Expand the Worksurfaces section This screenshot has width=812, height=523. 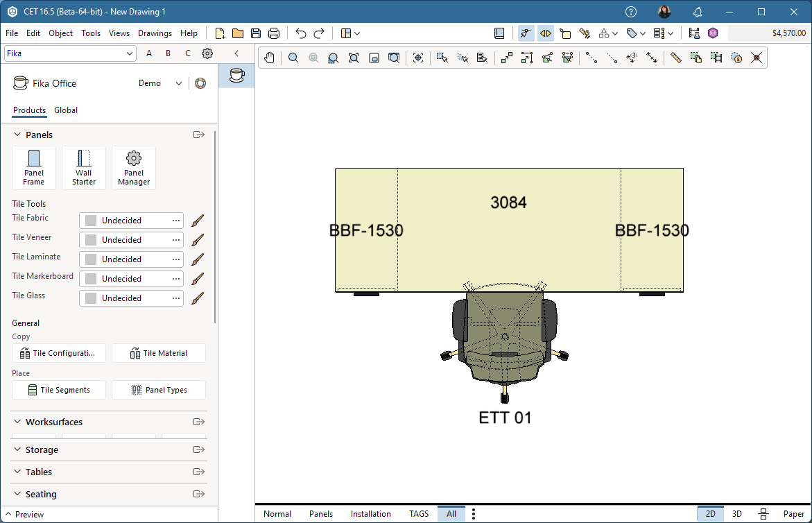click(54, 422)
